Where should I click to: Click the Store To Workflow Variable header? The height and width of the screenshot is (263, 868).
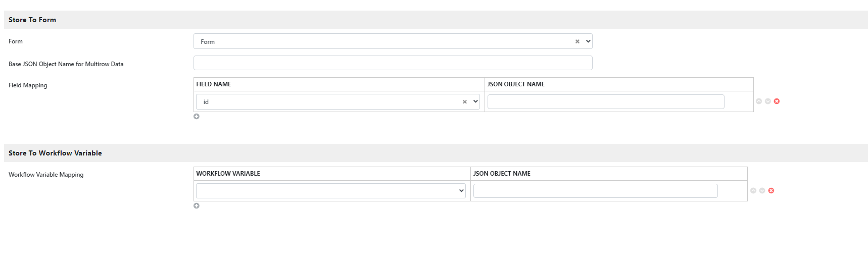point(55,153)
